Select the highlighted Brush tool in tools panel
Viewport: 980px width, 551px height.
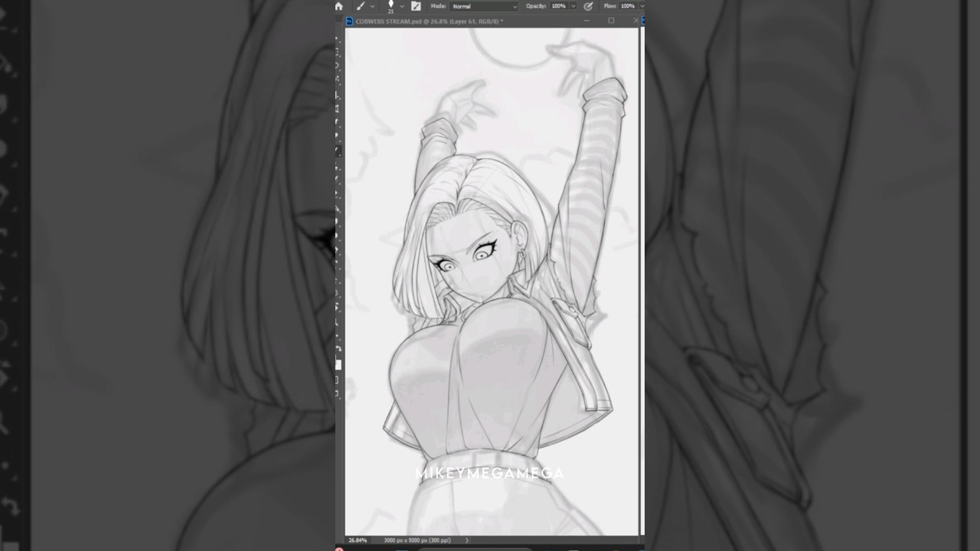click(338, 152)
